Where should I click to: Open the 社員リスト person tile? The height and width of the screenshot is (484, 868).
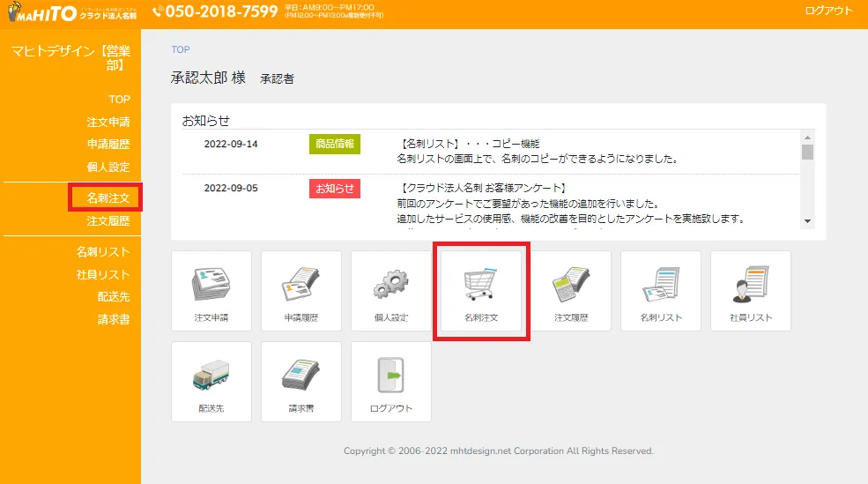(751, 291)
